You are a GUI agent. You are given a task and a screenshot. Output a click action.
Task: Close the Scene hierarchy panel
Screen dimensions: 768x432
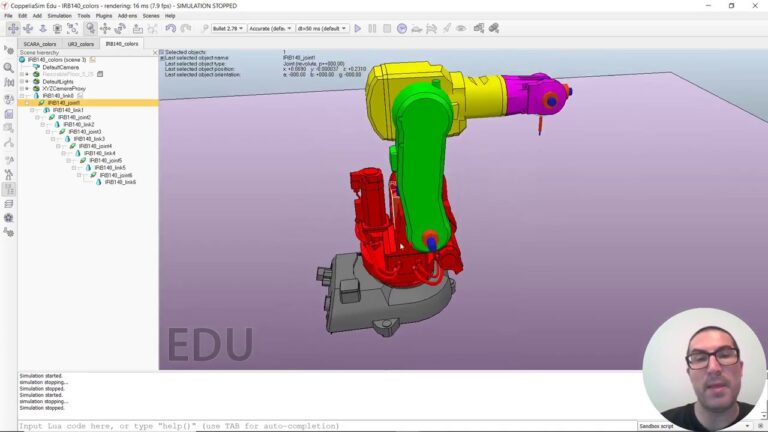pos(155,52)
